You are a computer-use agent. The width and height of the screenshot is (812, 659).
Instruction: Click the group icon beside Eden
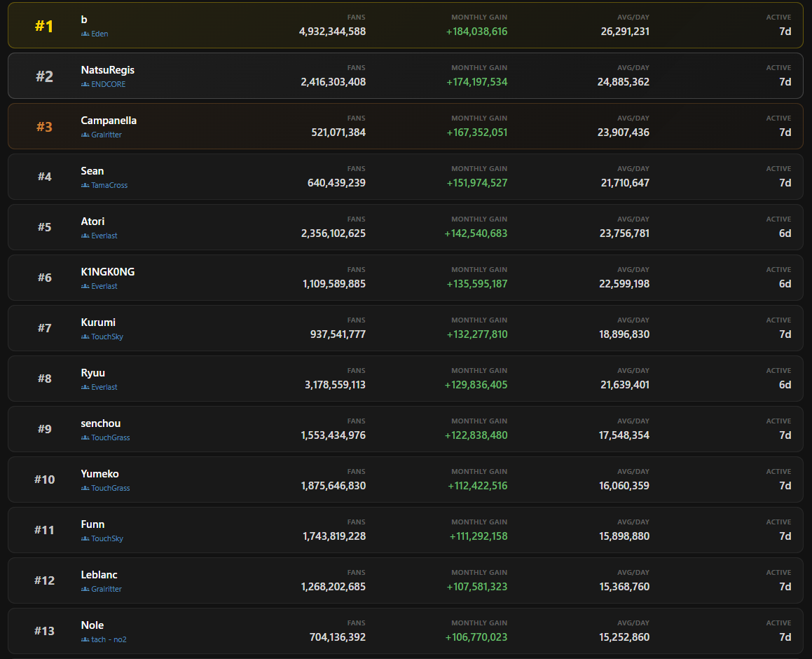pos(85,34)
